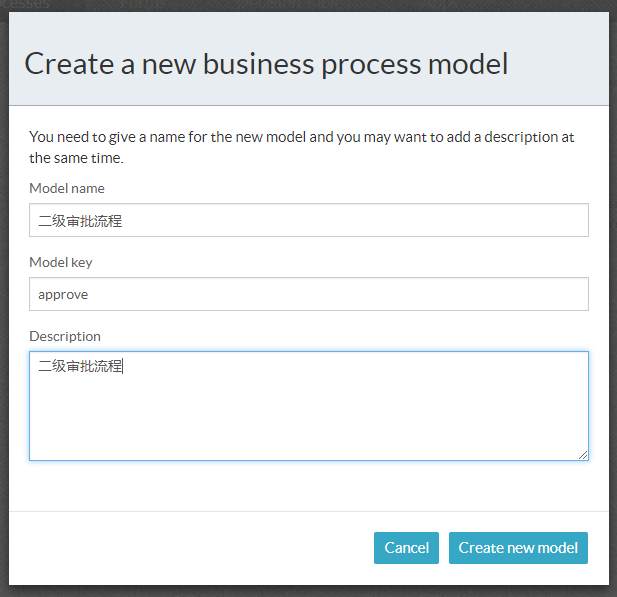The height and width of the screenshot is (597, 617).
Task: Focus the Description text area
Action: point(308,405)
